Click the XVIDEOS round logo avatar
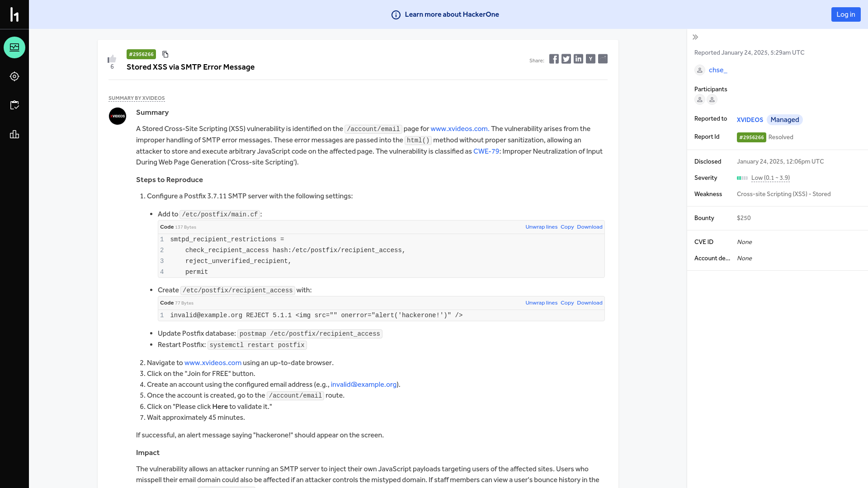The height and width of the screenshot is (488, 868). [x=118, y=116]
